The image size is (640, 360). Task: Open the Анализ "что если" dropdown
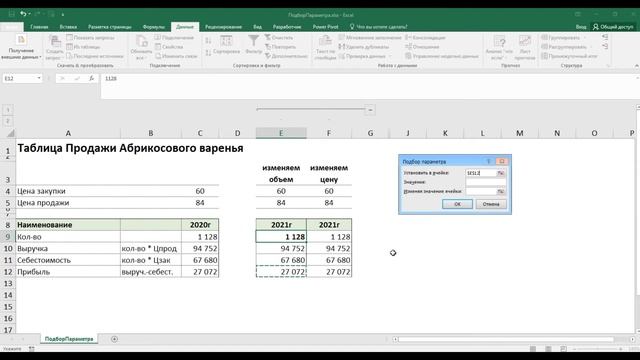pos(499,48)
